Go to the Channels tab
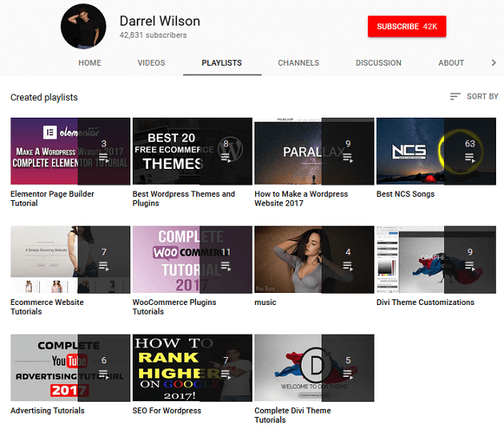 298,62
